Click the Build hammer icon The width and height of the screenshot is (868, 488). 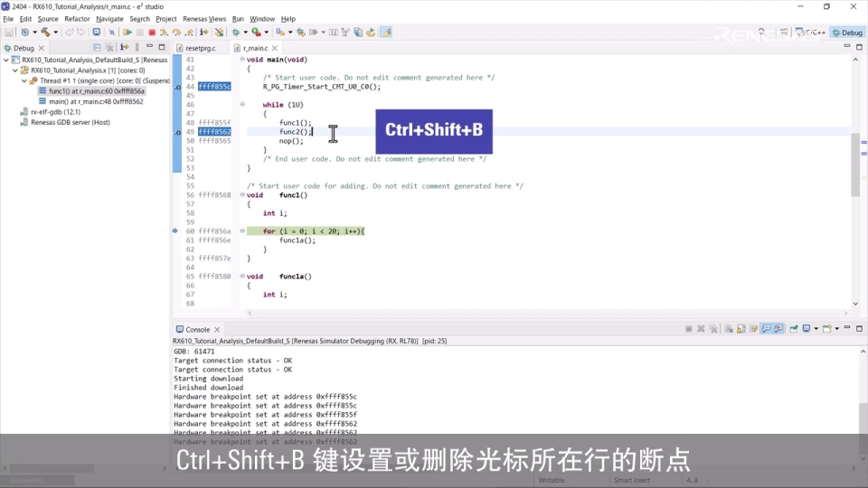[45, 33]
